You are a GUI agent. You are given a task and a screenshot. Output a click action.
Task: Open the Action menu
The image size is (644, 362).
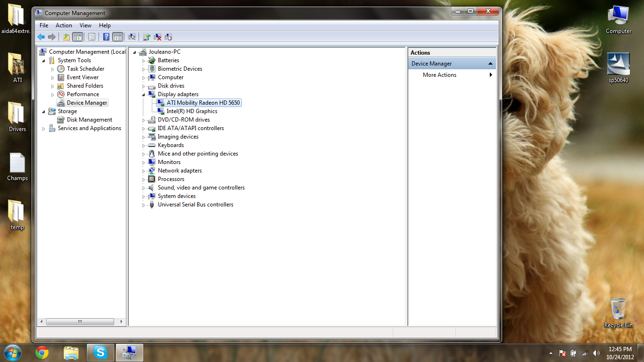63,25
